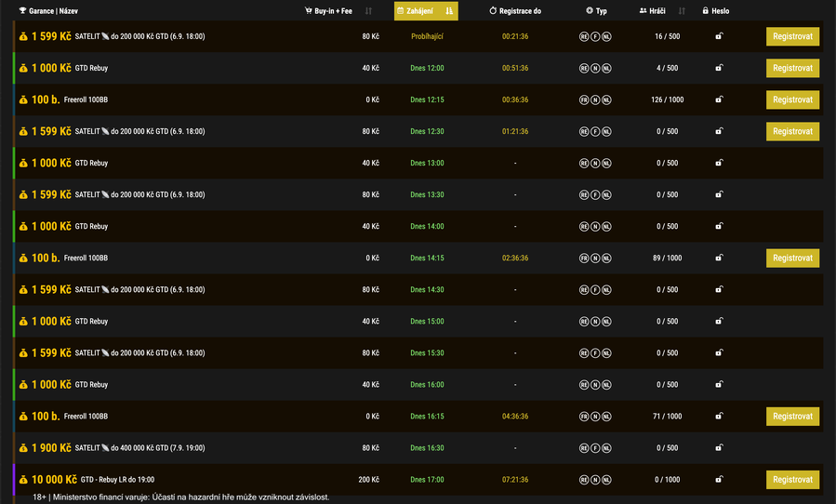This screenshot has height=504, width=836.
Task: Click lock icon in Dnes 12:00 row
Action: coord(719,68)
